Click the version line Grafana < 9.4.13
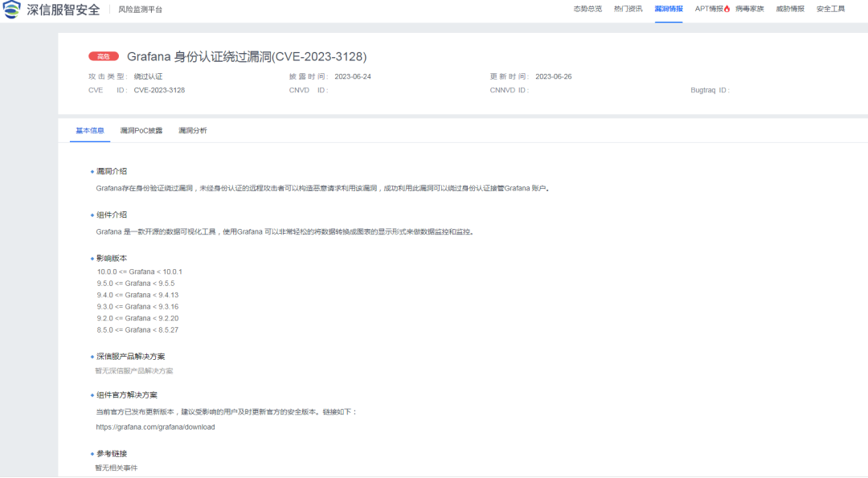 138,295
